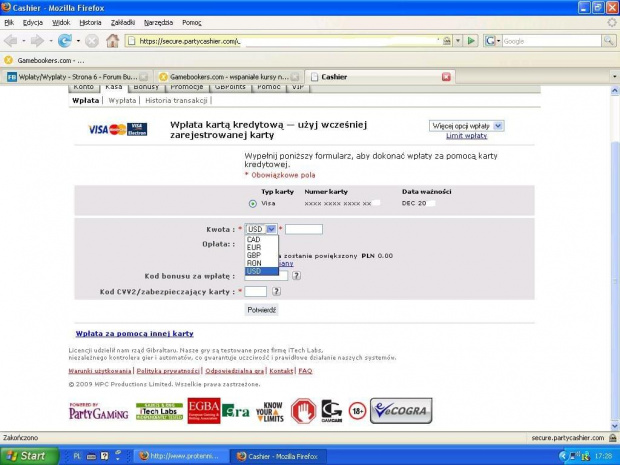
Task: Open the FAQ footer link
Action: click(x=305, y=371)
